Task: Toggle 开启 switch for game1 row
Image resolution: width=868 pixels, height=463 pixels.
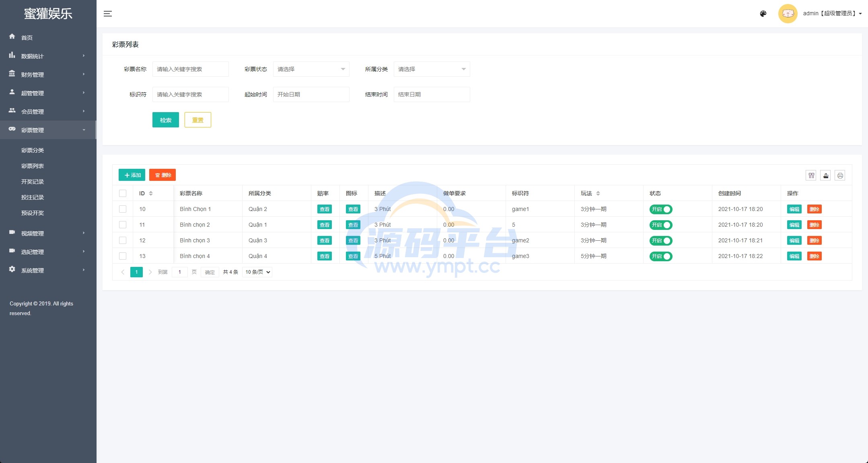Action: [661, 209]
